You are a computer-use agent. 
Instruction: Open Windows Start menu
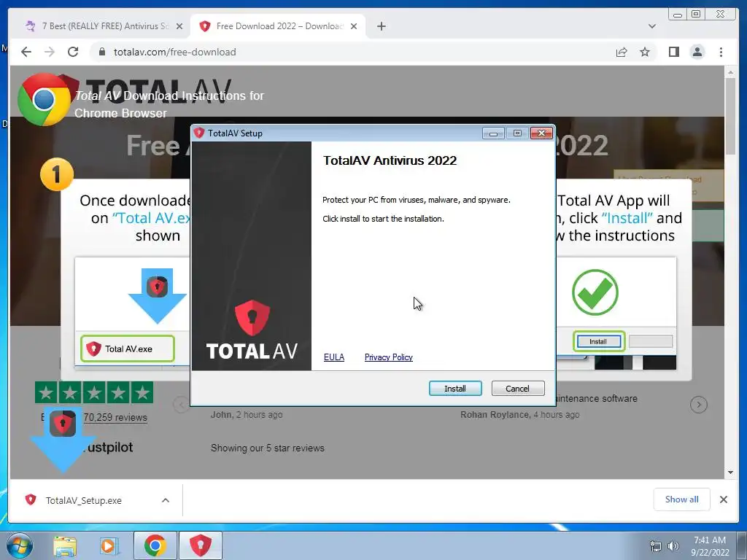point(19,545)
